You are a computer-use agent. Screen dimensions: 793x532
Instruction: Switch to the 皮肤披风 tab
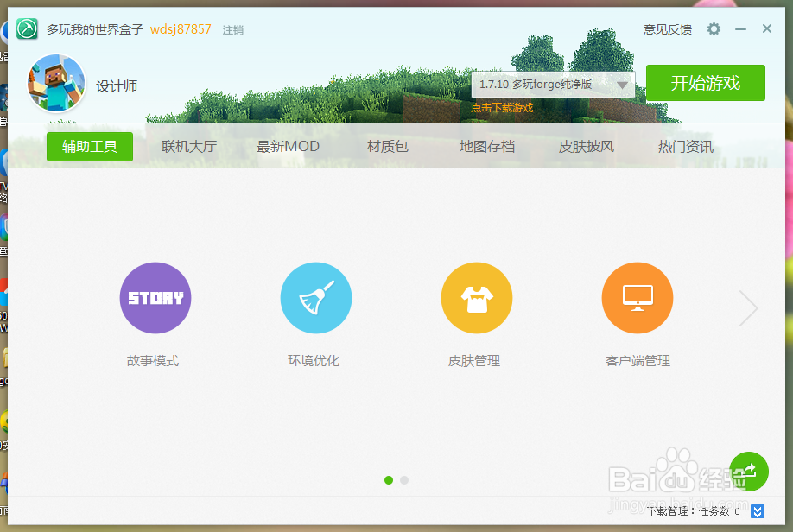(587, 147)
